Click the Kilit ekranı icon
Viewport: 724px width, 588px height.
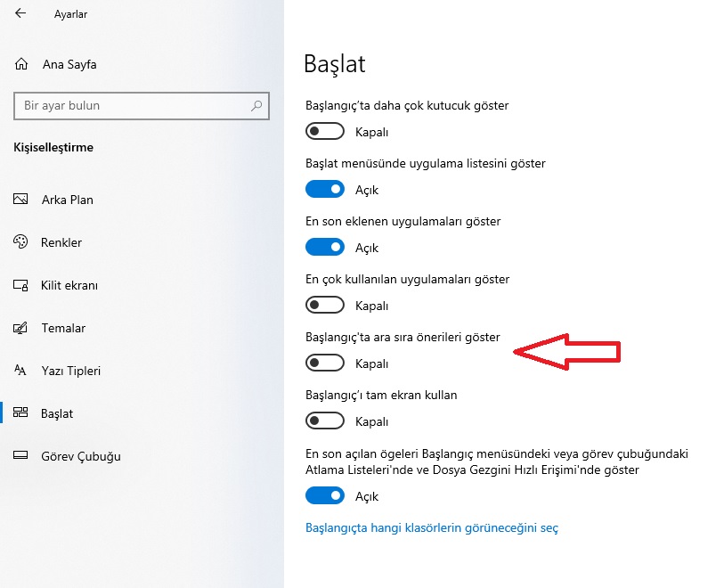click(21, 285)
